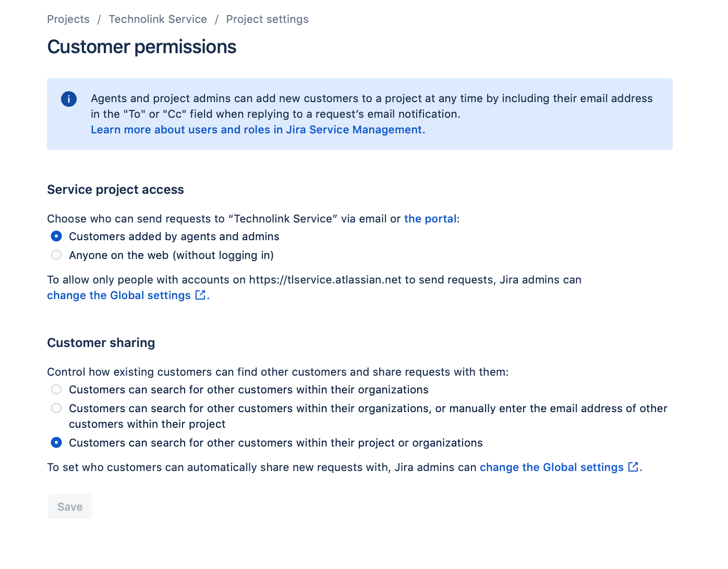Open Learn more about users and roles link
Viewport: 728px width, 569px height.
pos(258,130)
